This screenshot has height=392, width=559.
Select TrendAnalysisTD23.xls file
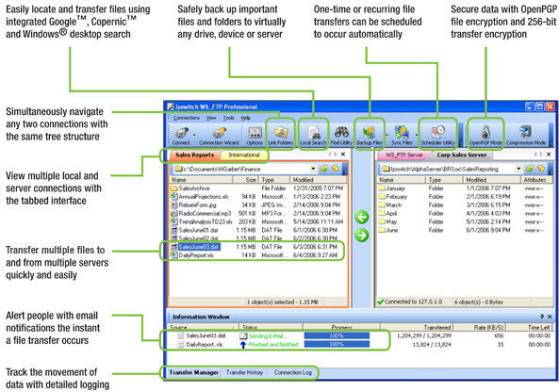pos(202,221)
